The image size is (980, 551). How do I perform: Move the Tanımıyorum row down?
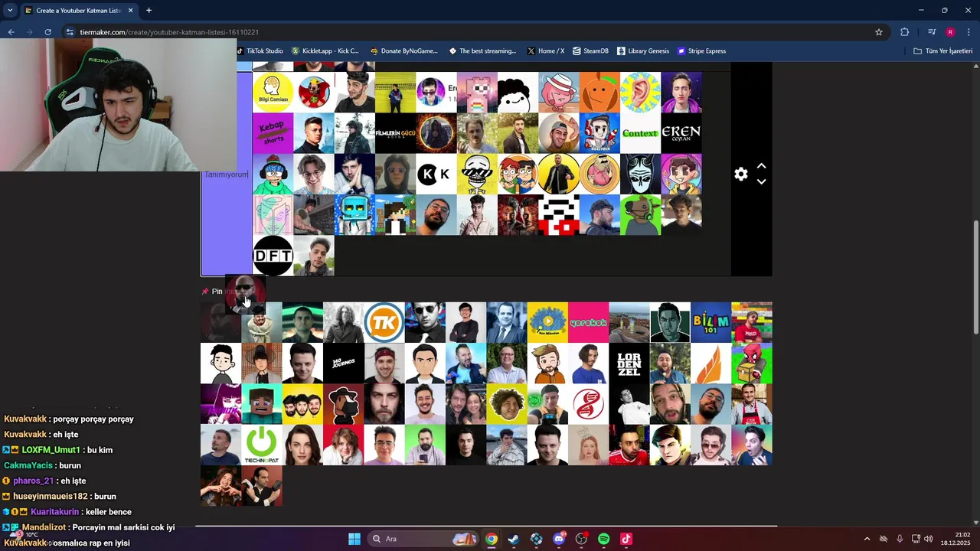pos(761,182)
